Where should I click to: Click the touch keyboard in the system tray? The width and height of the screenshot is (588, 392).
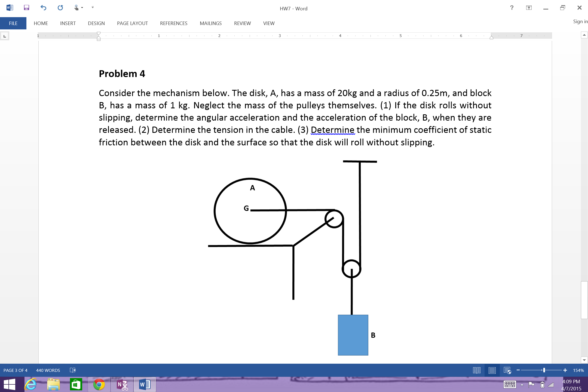(510, 384)
